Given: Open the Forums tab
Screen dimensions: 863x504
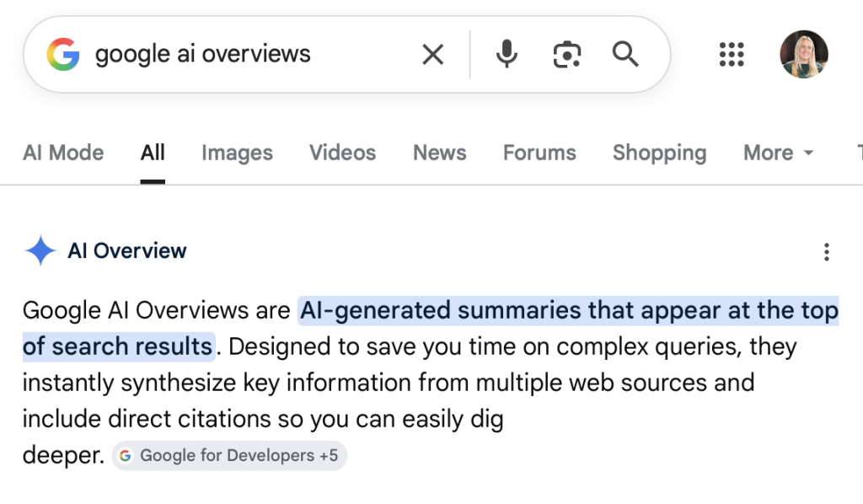Looking at the screenshot, I should [539, 153].
